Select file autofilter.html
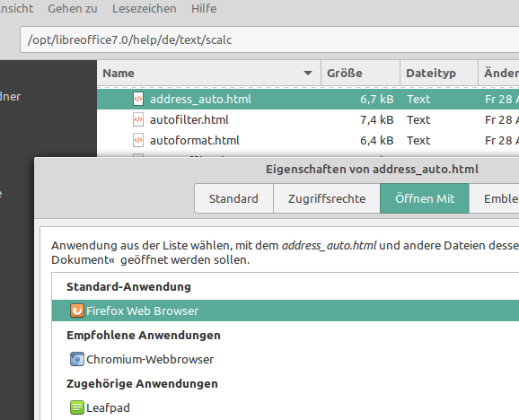 coord(189,119)
